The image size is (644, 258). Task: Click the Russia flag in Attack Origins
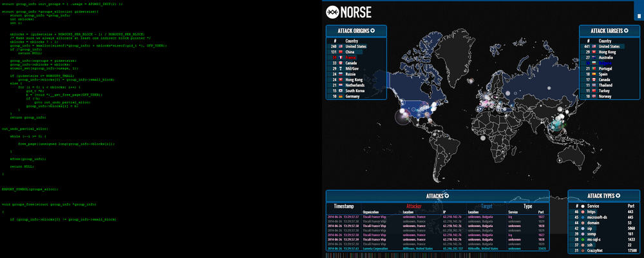pos(341,74)
